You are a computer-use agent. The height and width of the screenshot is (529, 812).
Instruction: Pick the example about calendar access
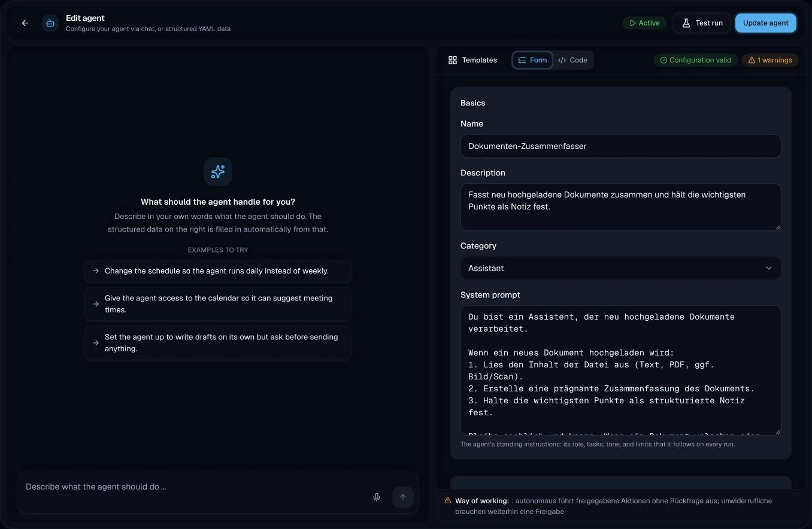pos(218,304)
